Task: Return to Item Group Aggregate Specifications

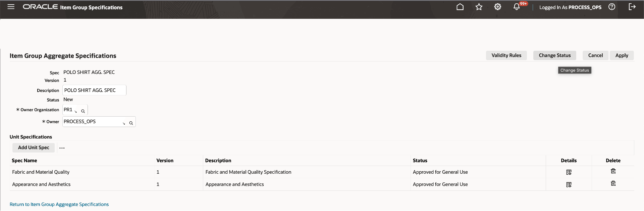Action: tap(59, 204)
